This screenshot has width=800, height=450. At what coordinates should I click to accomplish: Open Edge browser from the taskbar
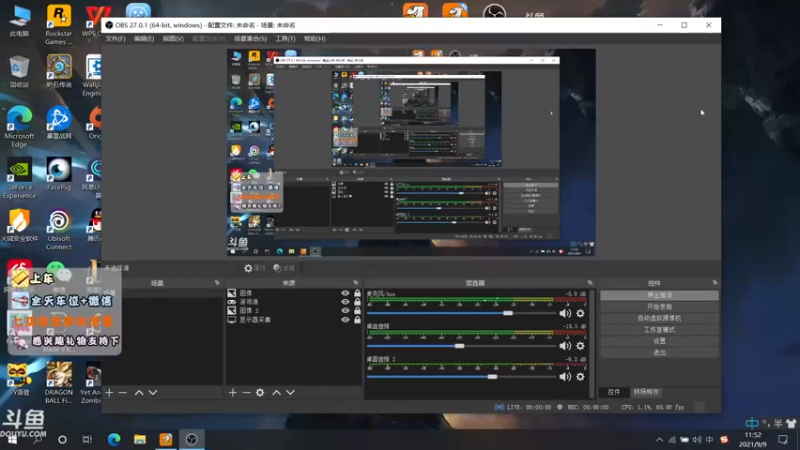point(114,439)
